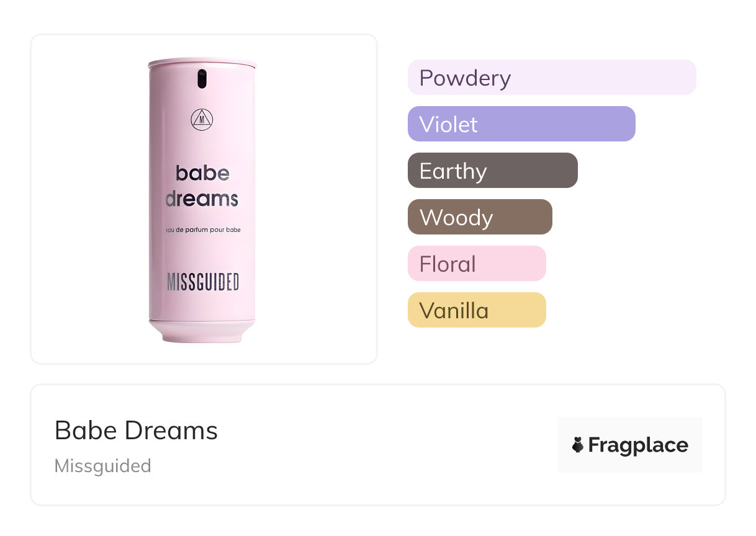This screenshot has width=756, height=536.
Task: Click the circular M emblem on the bottle
Action: tap(202, 119)
